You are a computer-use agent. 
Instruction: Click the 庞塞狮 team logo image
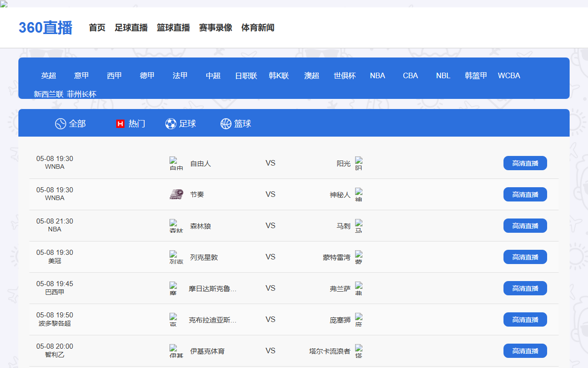pyautogui.click(x=359, y=320)
